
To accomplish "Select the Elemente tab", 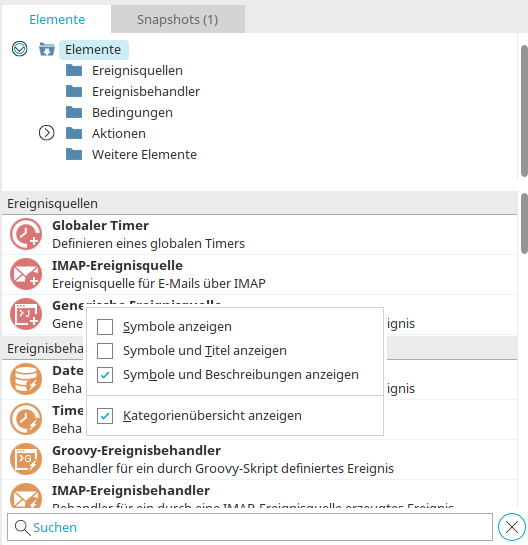I will pyautogui.click(x=57, y=19).
